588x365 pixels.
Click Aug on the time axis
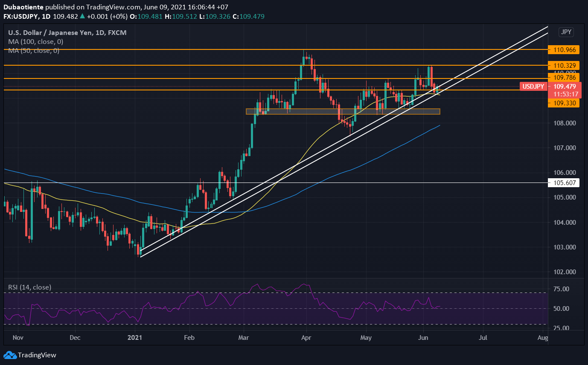pos(543,338)
